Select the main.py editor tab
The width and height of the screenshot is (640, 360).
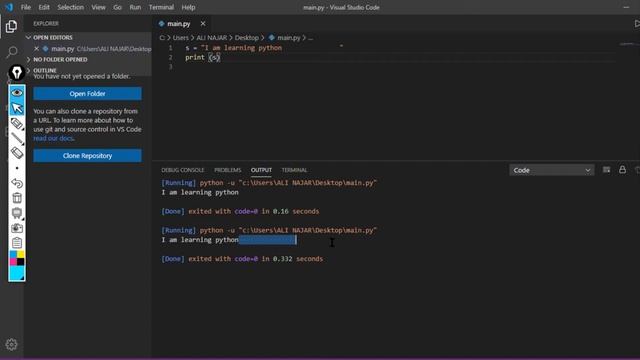[x=178, y=24]
